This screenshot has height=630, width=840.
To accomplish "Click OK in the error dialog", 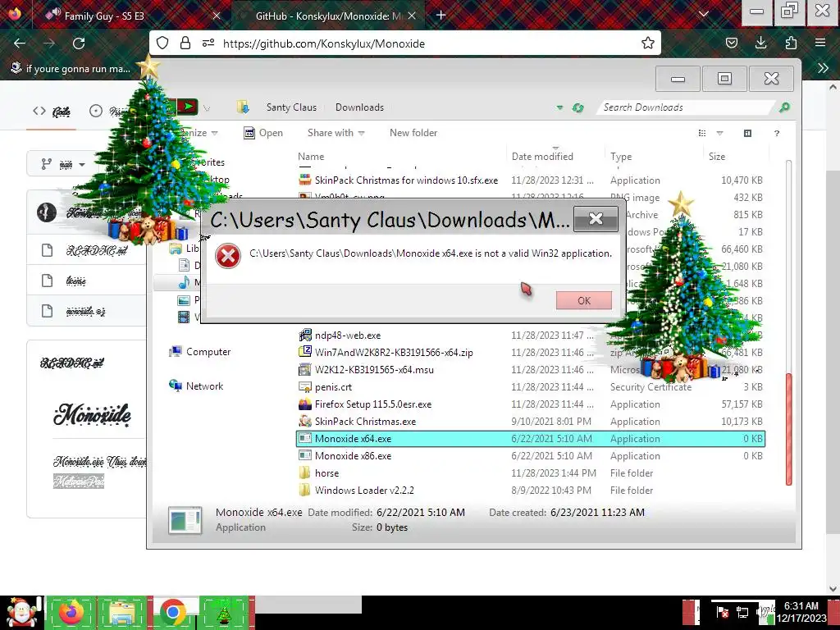I will (583, 300).
